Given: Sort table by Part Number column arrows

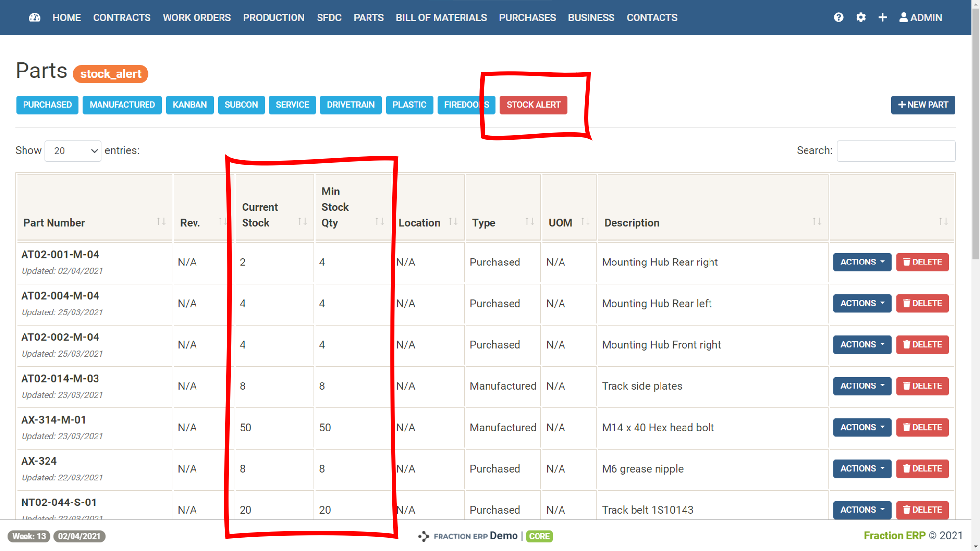Looking at the screenshot, I should pyautogui.click(x=161, y=222).
